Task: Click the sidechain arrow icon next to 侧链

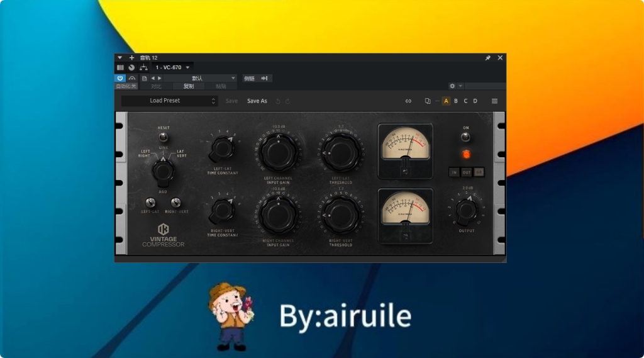Action: [265, 78]
